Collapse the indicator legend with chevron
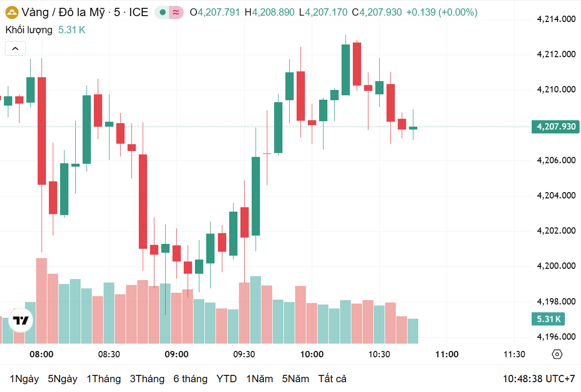This screenshot has width=581, height=392. pos(15,48)
